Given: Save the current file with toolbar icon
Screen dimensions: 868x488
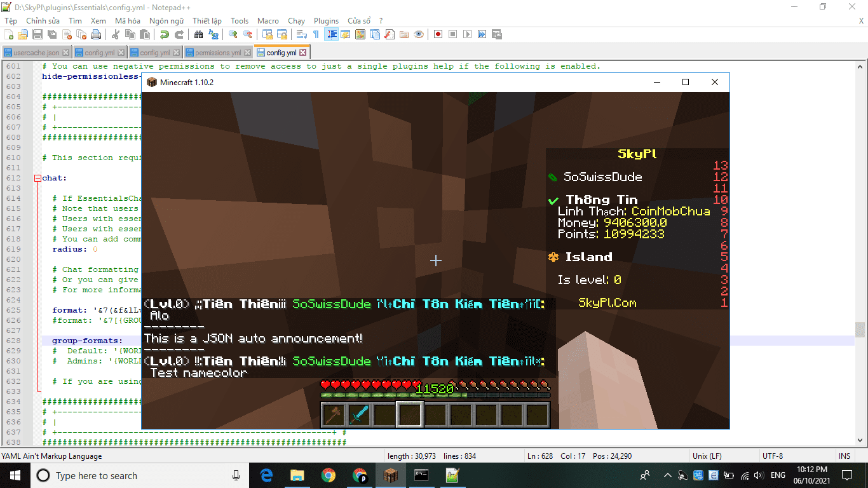Looking at the screenshot, I should coord(37,34).
